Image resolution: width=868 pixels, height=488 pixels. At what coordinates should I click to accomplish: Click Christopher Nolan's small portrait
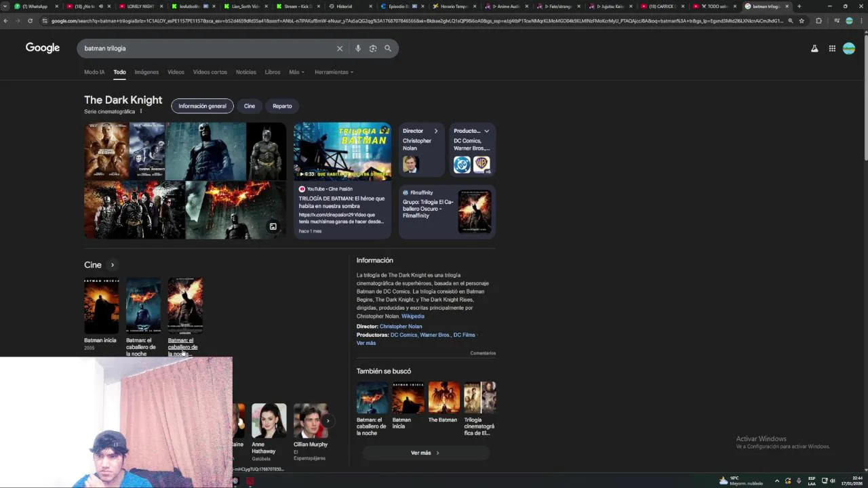pyautogui.click(x=410, y=164)
